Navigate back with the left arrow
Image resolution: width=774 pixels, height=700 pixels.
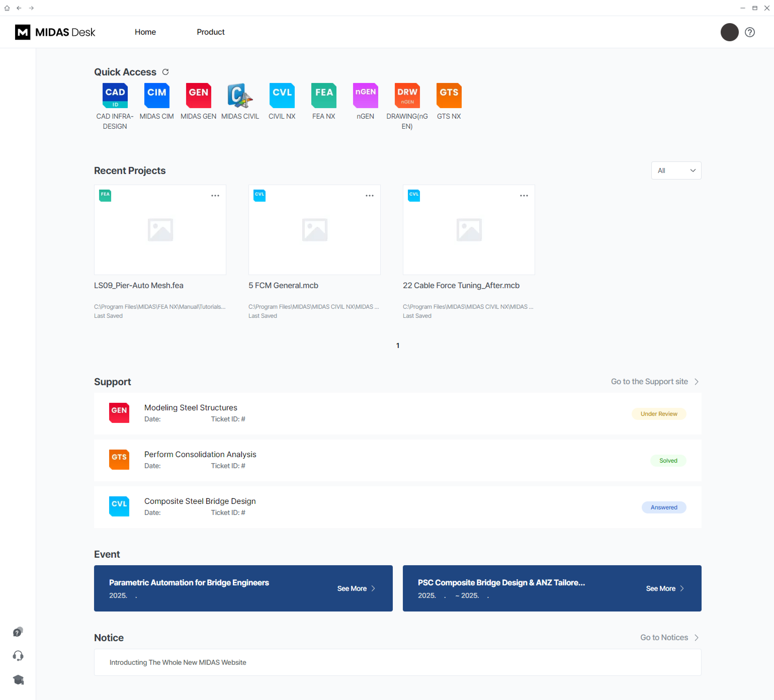point(19,8)
